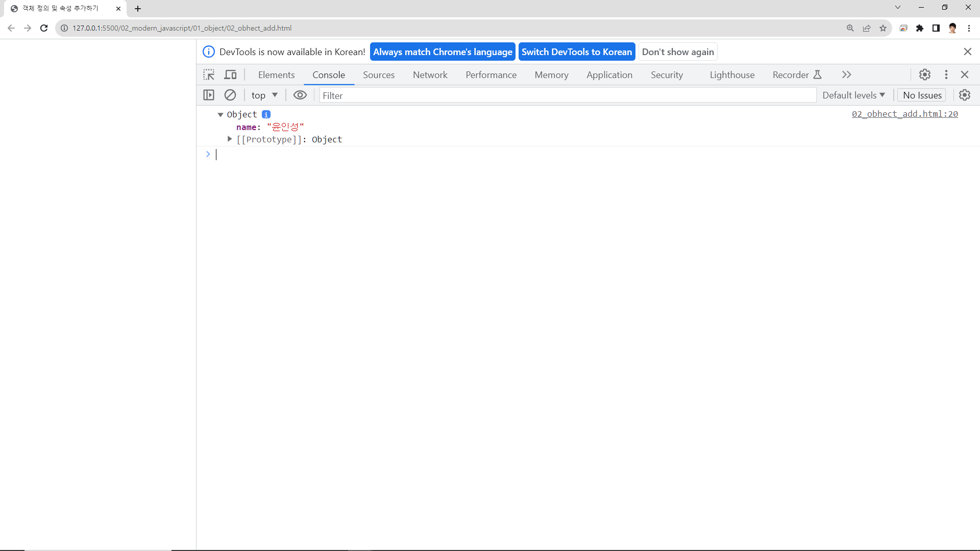
Task: Open the Default levels dropdown
Action: pyautogui.click(x=853, y=95)
